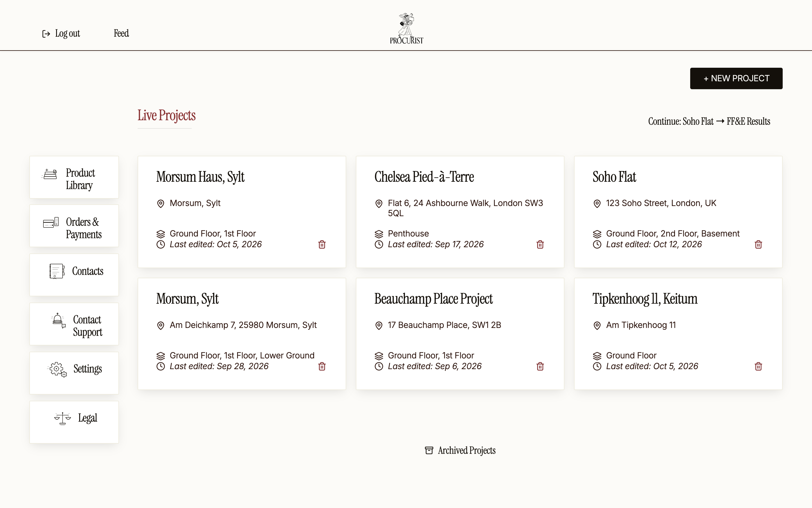Delete the Soho Flat project
Image resolution: width=812 pixels, height=508 pixels.
758,244
